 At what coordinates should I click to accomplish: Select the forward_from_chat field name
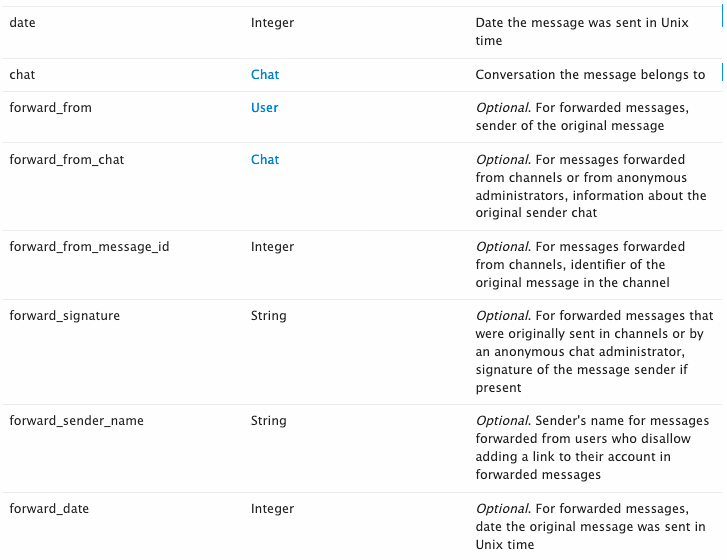coord(67,160)
